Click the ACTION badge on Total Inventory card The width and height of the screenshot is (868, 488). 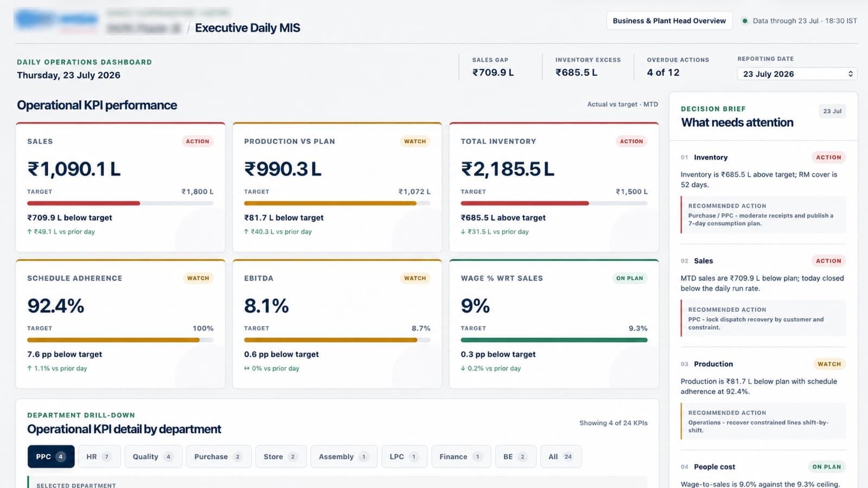(x=631, y=142)
